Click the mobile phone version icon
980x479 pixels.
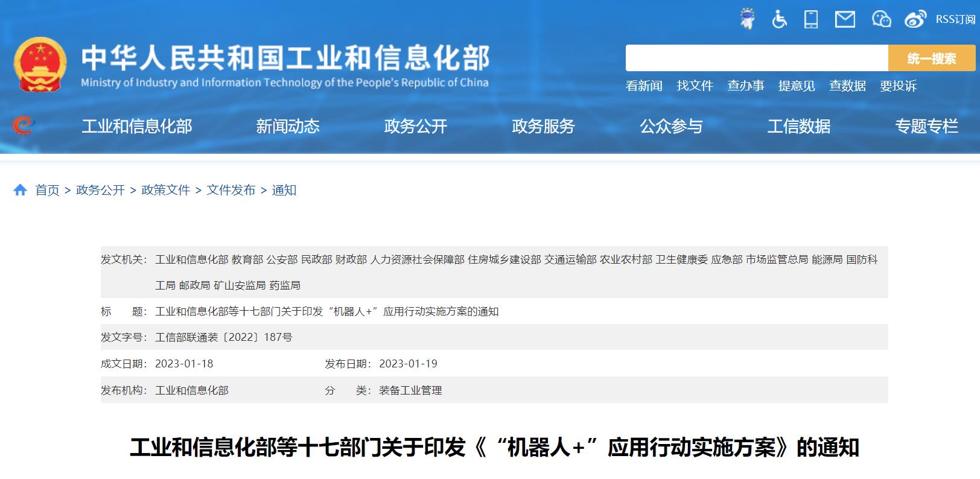click(x=811, y=19)
